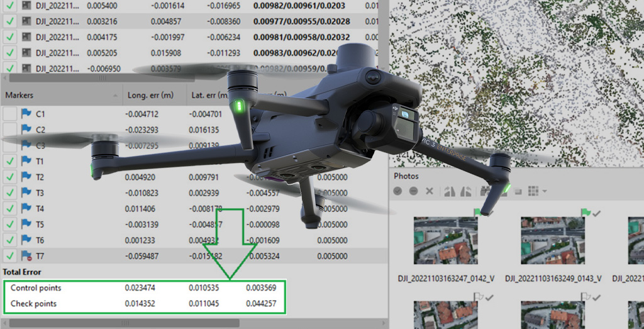Image resolution: width=644 pixels, height=329 pixels.
Task: Enable the unchecked checkbox for marker C2
Action: [x=10, y=130]
